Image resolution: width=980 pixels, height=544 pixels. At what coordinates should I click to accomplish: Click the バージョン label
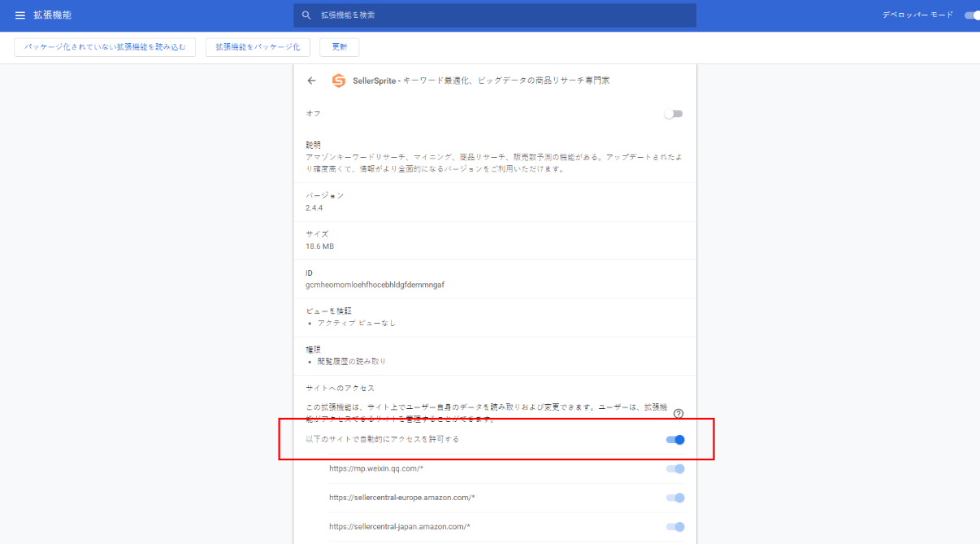(324, 196)
